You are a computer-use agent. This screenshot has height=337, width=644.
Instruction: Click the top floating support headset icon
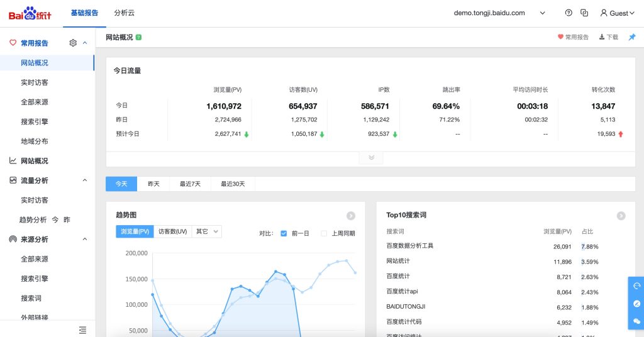636,285
